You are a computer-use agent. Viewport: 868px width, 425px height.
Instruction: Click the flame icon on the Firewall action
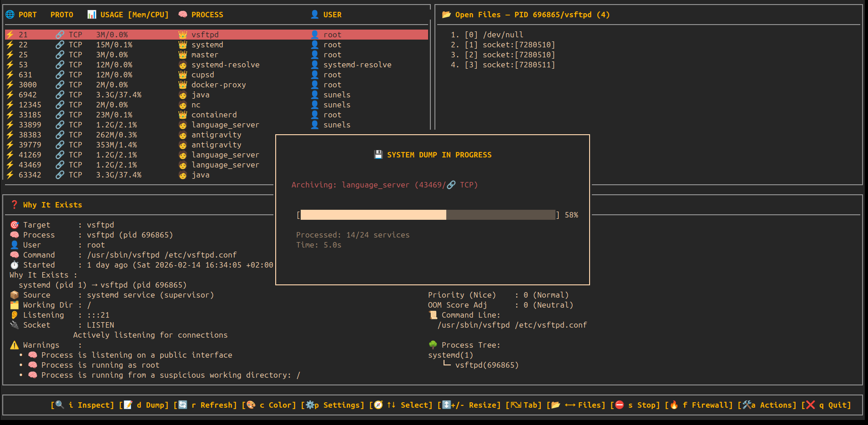tap(674, 405)
